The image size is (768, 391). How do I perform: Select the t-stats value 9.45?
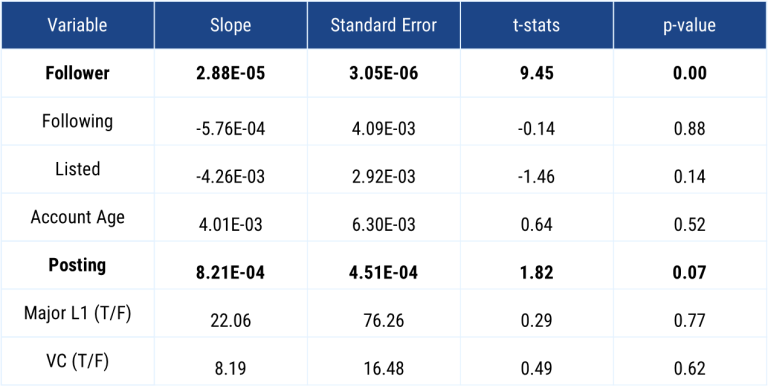click(x=537, y=73)
